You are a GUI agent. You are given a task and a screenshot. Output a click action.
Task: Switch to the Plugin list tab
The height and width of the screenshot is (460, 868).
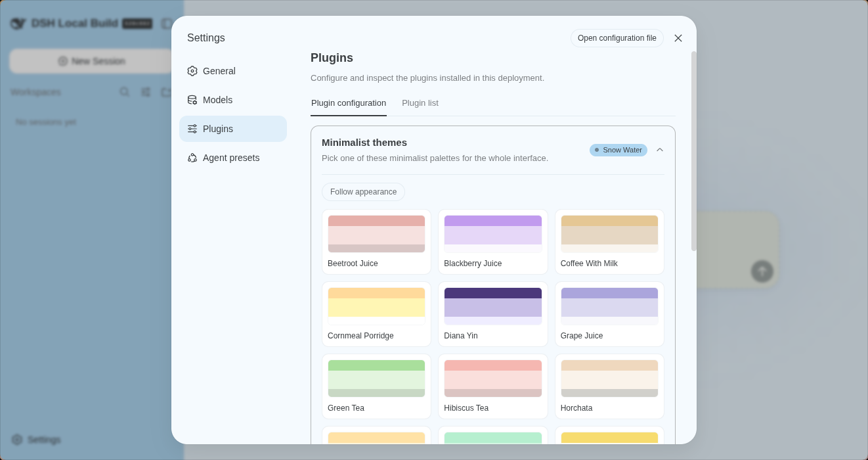(420, 103)
